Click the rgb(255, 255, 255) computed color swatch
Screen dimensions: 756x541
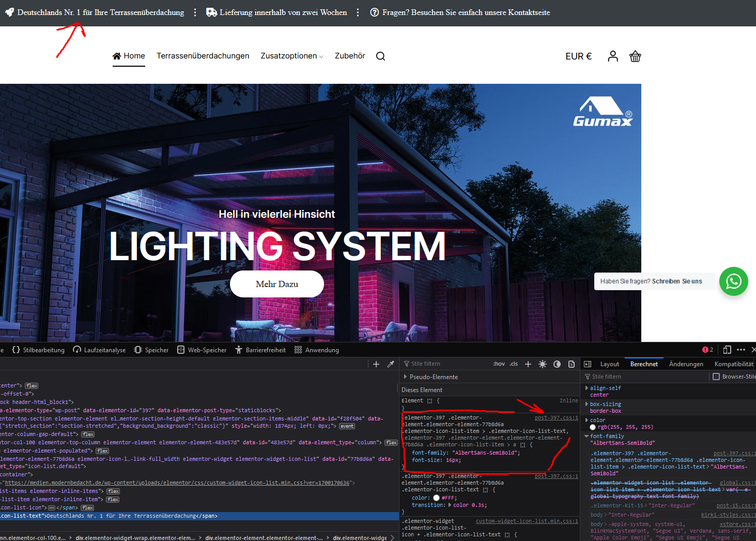point(593,427)
